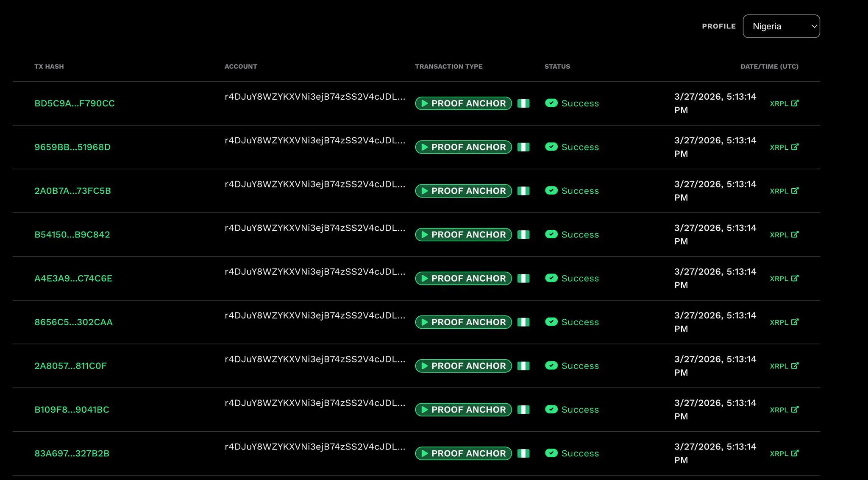The height and width of the screenshot is (480, 868).
Task: Click Success checkmark icon for 2A8057...811C0F
Action: (551, 366)
